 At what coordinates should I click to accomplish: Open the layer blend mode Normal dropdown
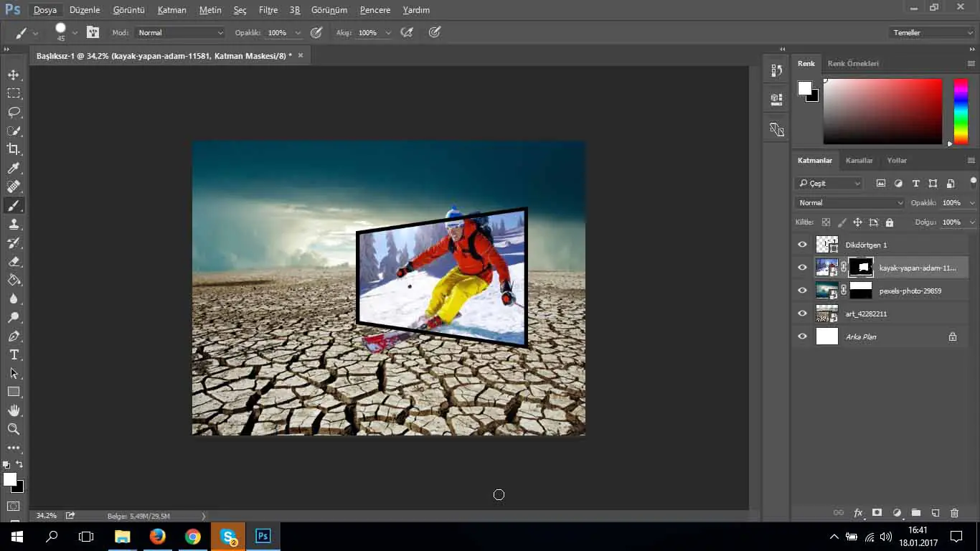tap(851, 203)
